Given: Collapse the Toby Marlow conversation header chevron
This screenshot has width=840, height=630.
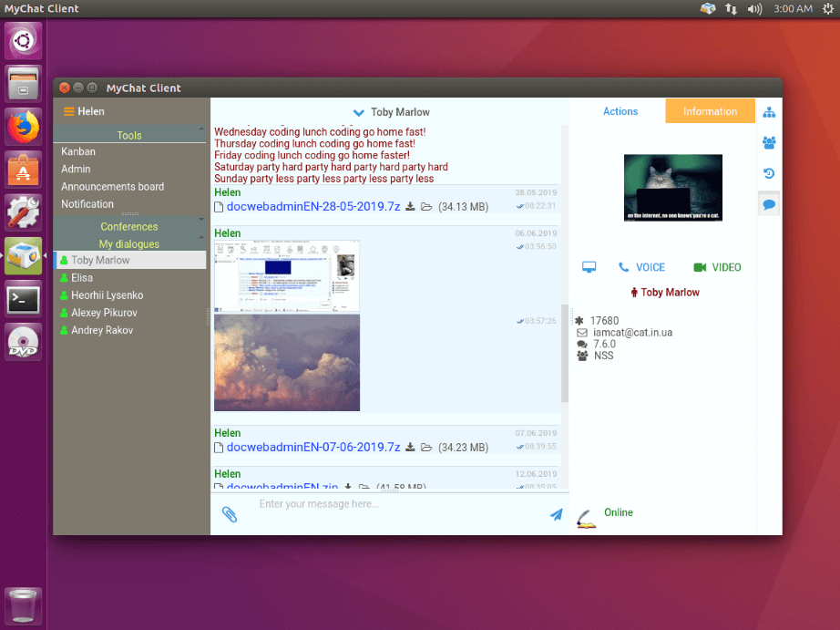Looking at the screenshot, I should click(x=358, y=111).
